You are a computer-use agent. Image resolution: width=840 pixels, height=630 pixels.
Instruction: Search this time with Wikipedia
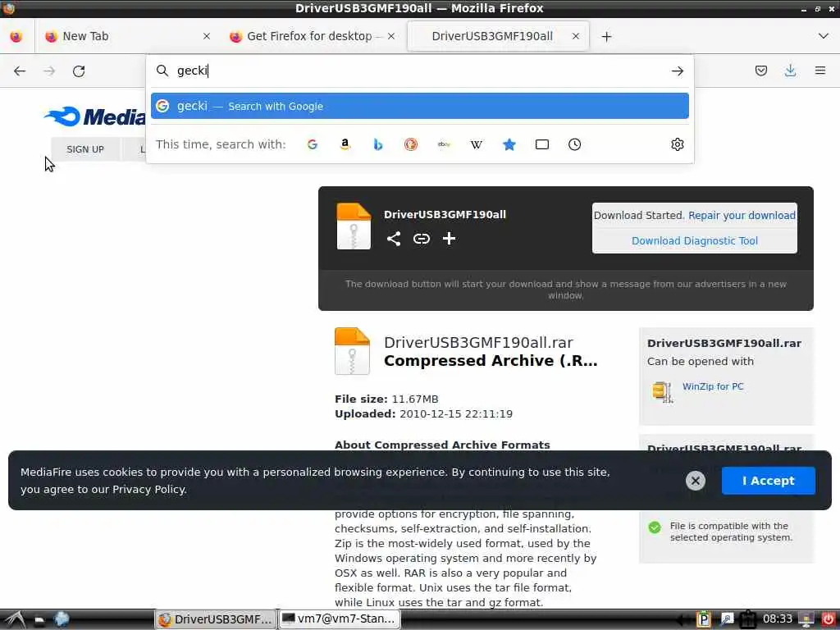477,144
